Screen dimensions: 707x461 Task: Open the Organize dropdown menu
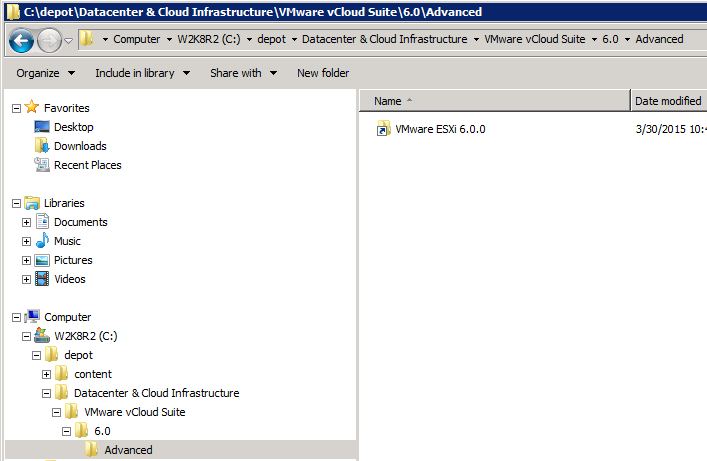[45, 73]
